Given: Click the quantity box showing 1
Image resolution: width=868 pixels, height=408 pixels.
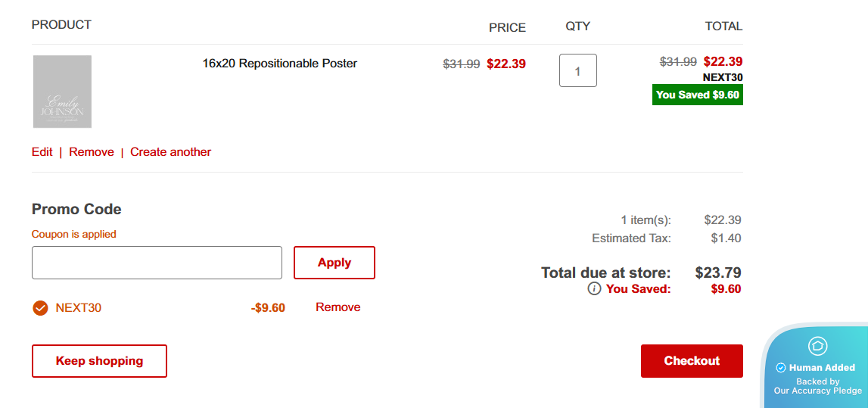Looking at the screenshot, I should pyautogui.click(x=578, y=71).
